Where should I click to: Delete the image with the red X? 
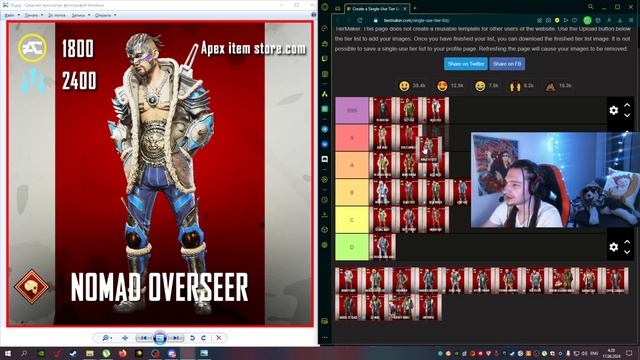click(219, 338)
